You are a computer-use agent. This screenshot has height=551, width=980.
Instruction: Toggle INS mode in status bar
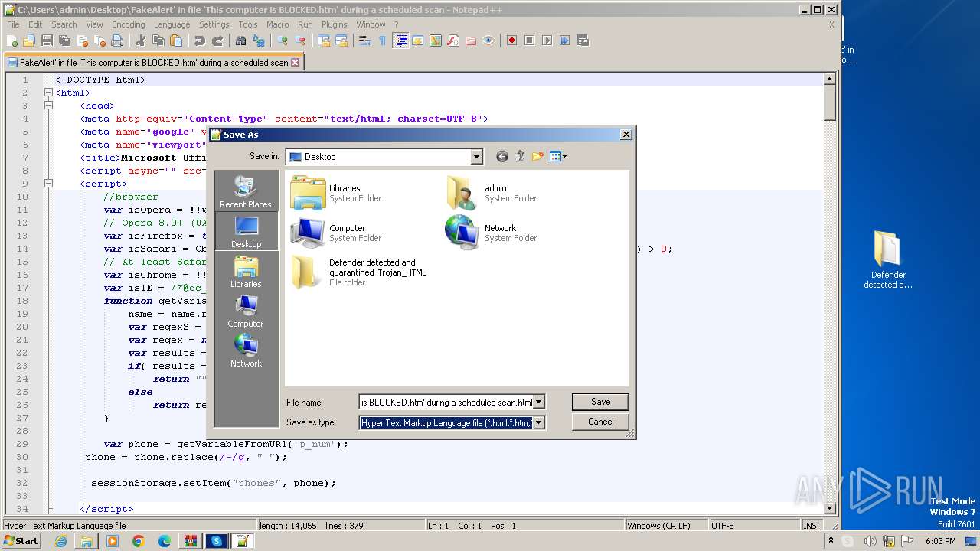point(809,526)
